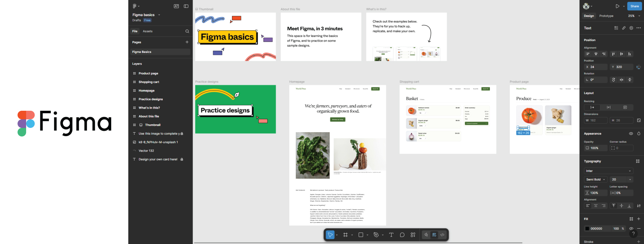The height and width of the screenshot is (244, 644).
Task: Click the copy link icon in Text header
Action: click(624, 28)
